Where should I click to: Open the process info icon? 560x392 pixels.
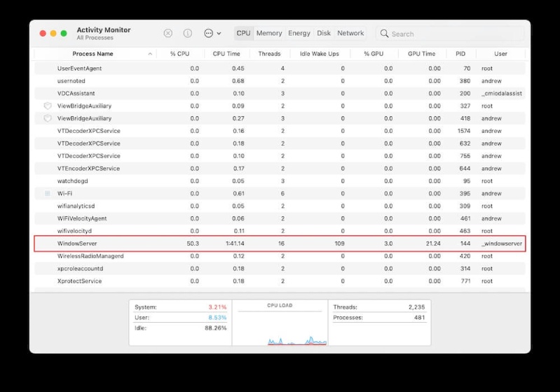pos(188,33)
